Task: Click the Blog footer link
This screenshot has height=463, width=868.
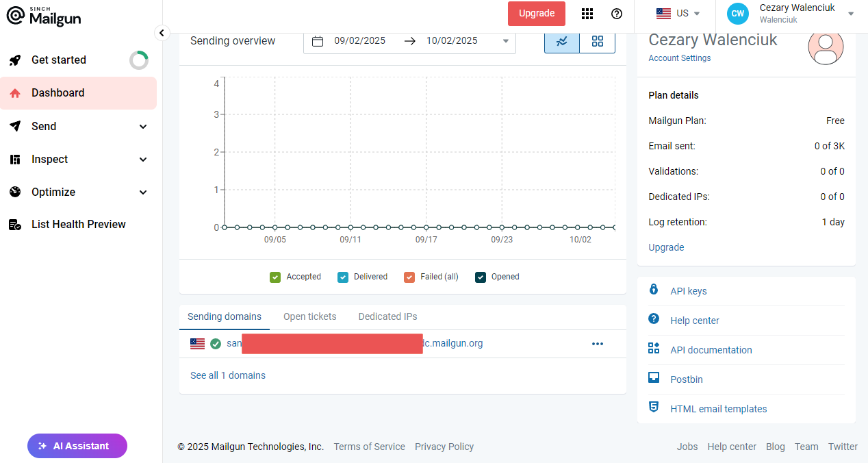Action: click(x=776, y=447)
